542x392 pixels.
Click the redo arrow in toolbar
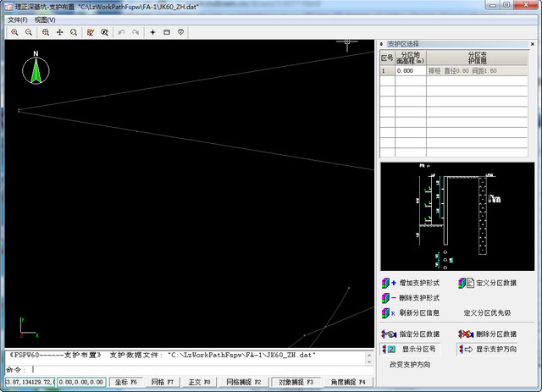pyautogui.click(x=135, y=32)
